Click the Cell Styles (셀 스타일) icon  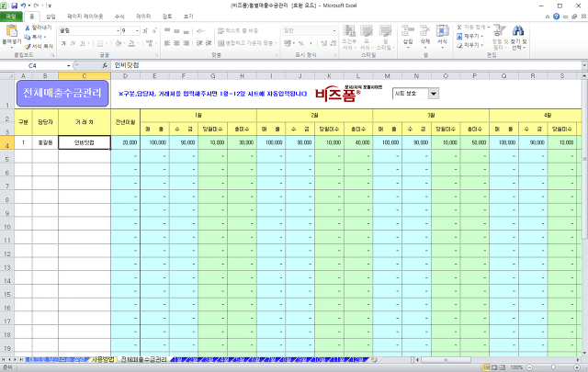click(x=385, y=30)
